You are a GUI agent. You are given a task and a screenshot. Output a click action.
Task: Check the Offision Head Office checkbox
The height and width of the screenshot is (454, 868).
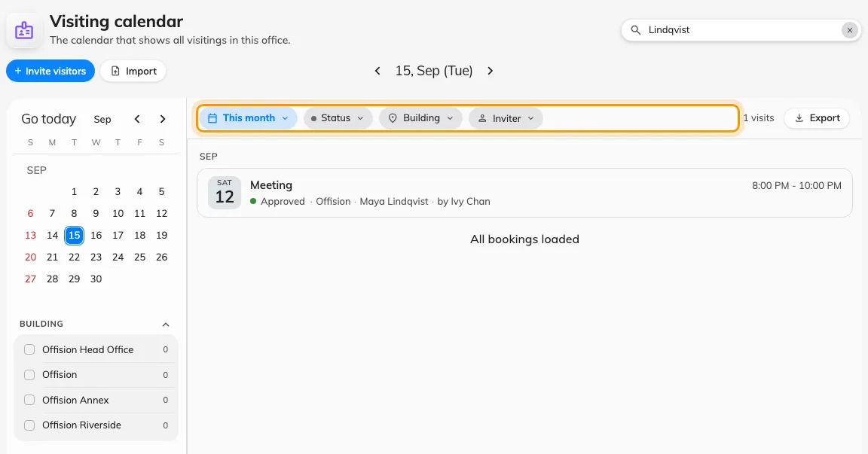pos(29,349)
